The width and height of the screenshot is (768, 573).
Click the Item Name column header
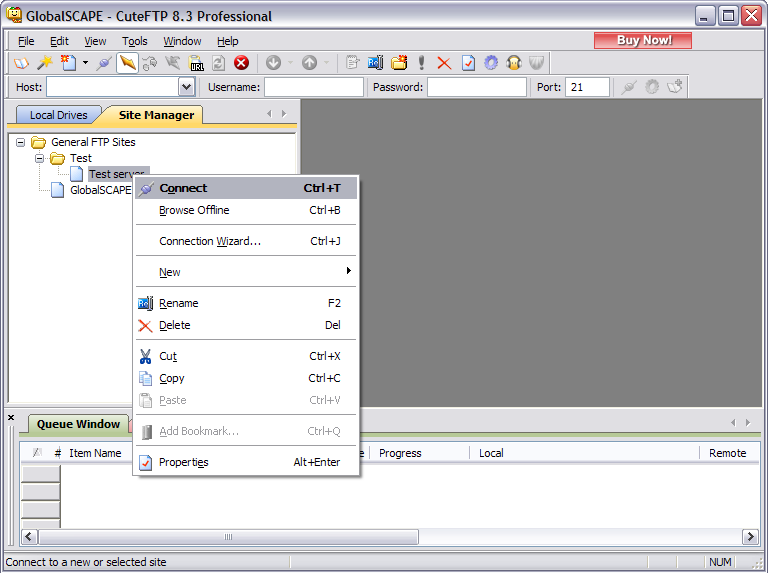click(95, 453)
